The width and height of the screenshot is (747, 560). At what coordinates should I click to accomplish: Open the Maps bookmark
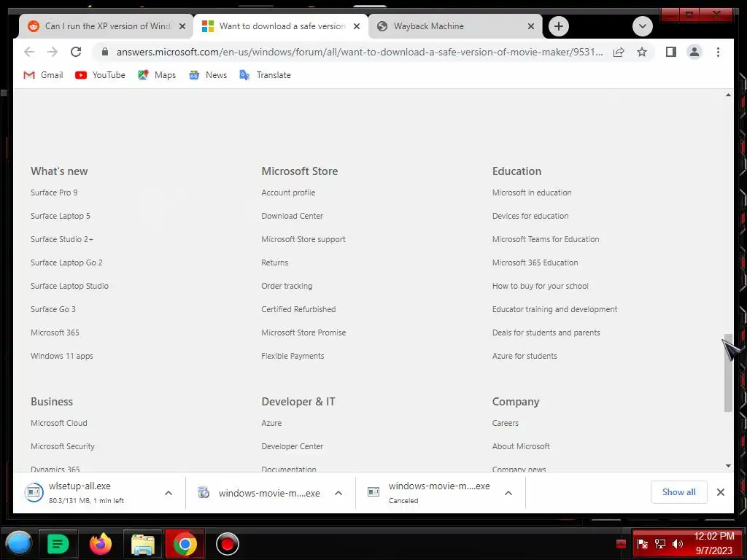point(157,75)
